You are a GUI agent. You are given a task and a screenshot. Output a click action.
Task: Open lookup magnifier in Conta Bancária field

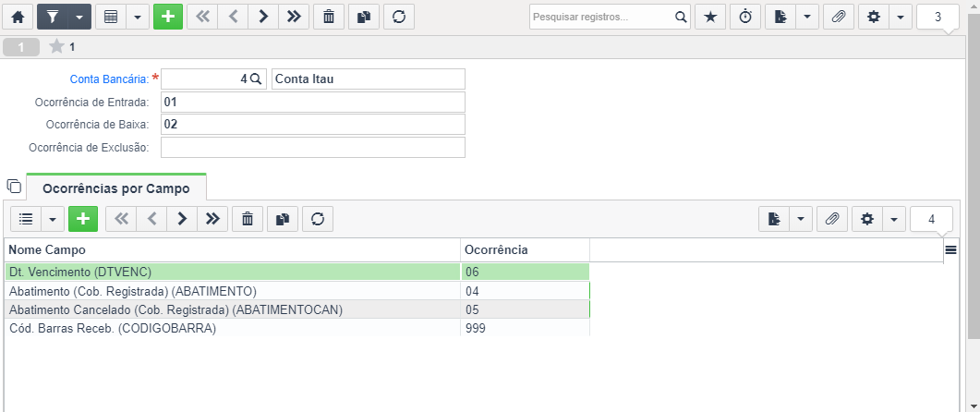coord(256,79)
